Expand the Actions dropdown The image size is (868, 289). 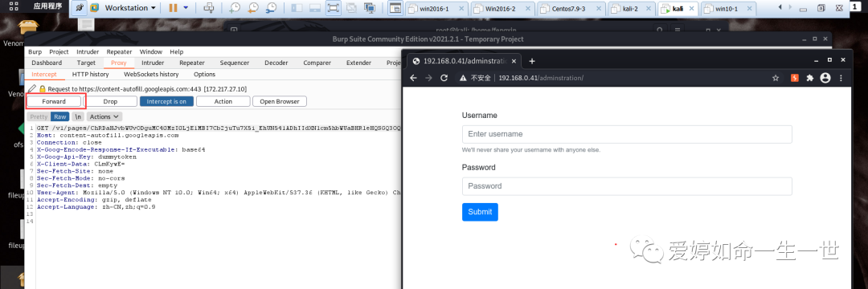click(x=104, y=116)
